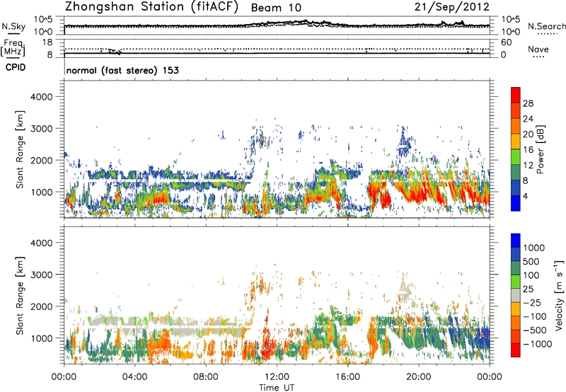The height and width of the screenshot is (392, 566).
Task: Click the CPID label
Action: tap(16, 67)
